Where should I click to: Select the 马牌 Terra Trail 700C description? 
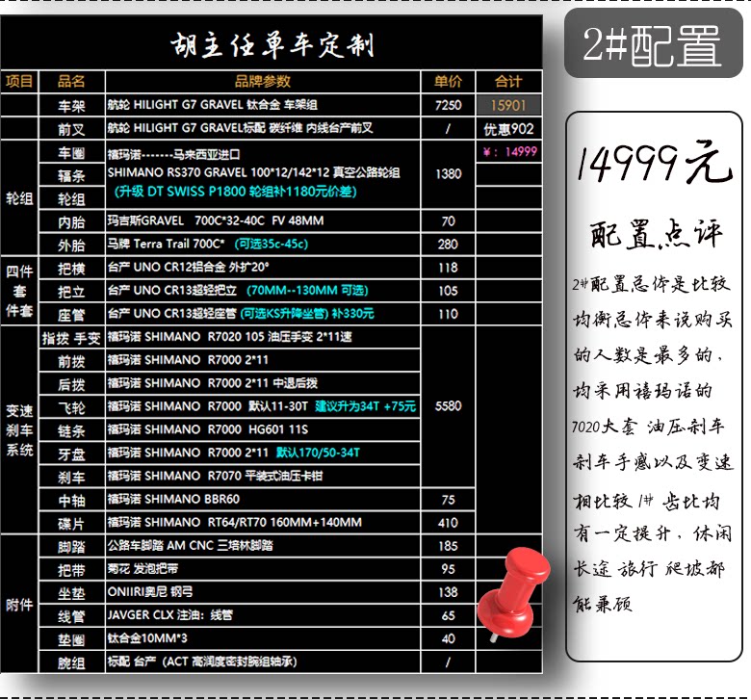pos(167,244)
